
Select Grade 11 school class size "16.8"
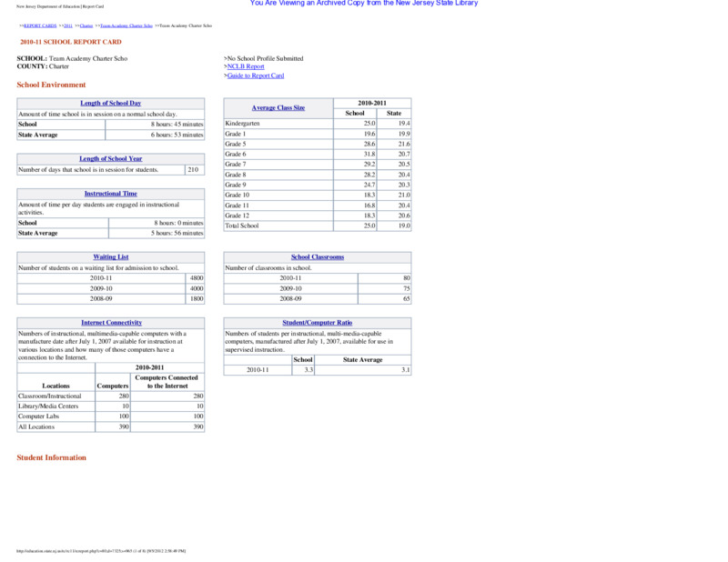pyautogui.click(x=369, y=206)
